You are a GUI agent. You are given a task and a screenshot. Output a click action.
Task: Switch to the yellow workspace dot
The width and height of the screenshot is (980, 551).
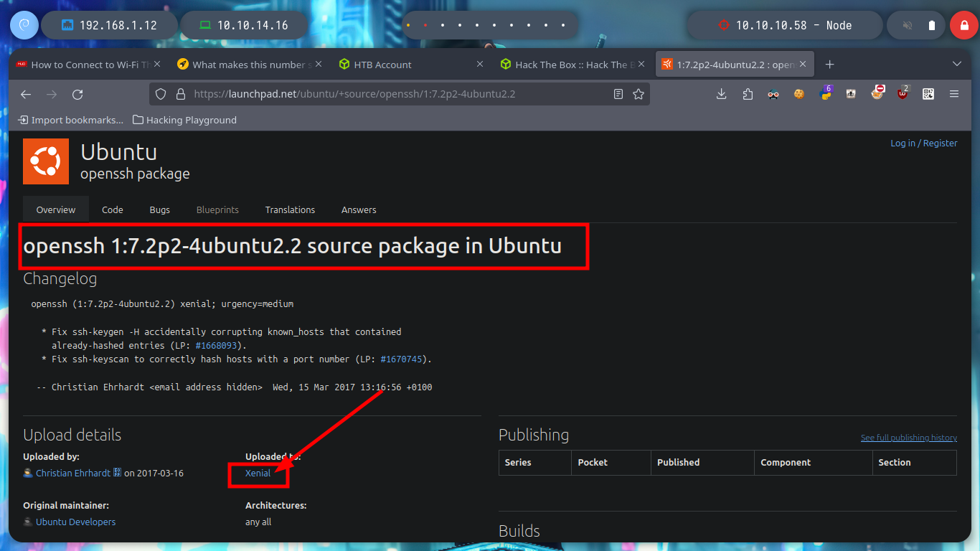click(x=408, y=25)
